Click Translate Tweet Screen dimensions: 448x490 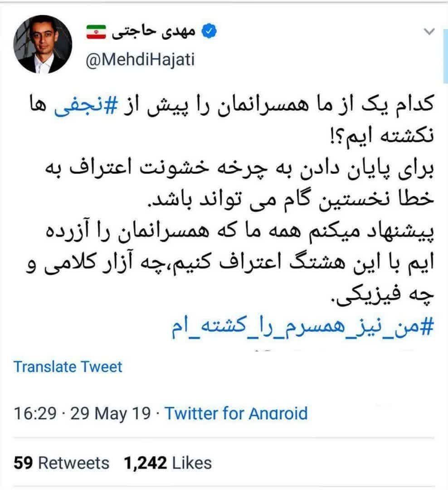coord(68,366)
